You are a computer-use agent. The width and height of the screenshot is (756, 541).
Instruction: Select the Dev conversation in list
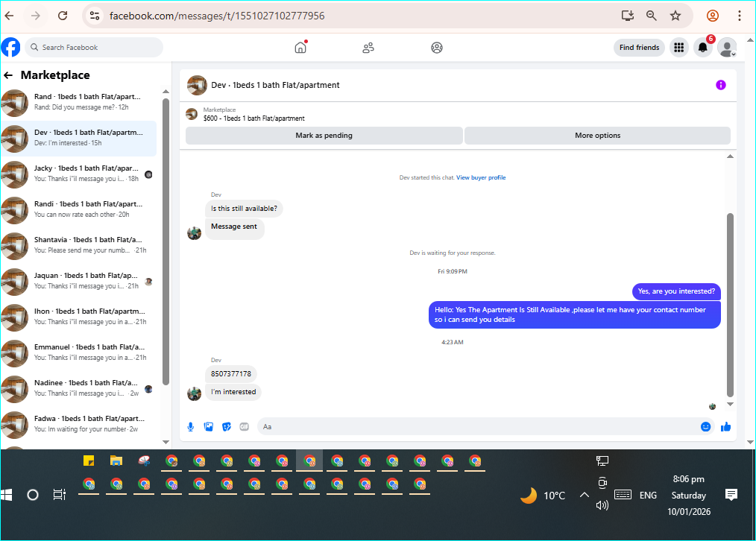[x=78, y=139]
